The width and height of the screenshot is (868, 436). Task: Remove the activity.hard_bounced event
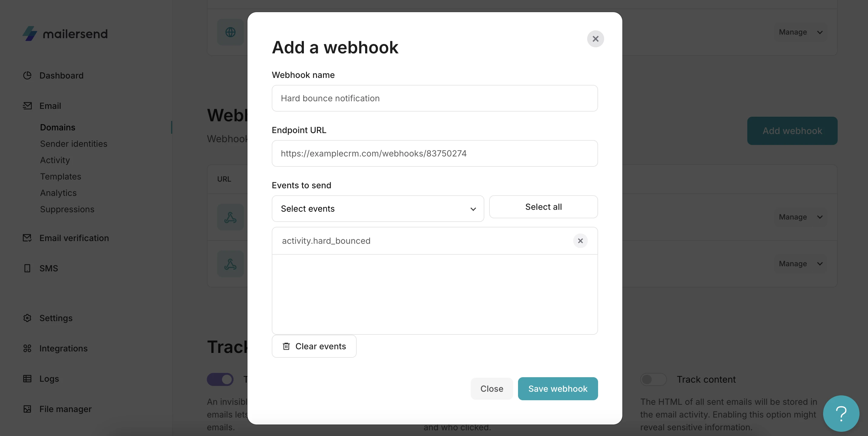tap(580, 240)
